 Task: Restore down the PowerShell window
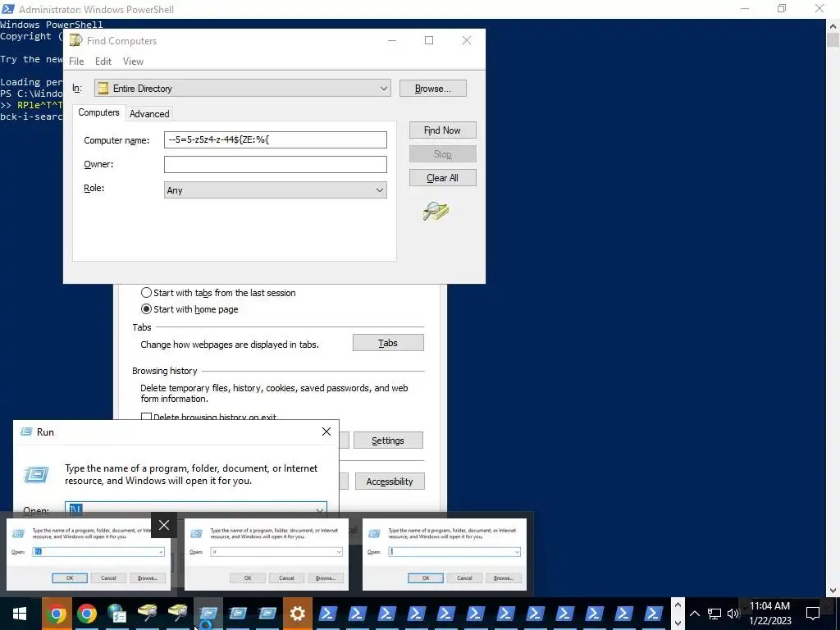pyautogui.click(x=782, y=8)
